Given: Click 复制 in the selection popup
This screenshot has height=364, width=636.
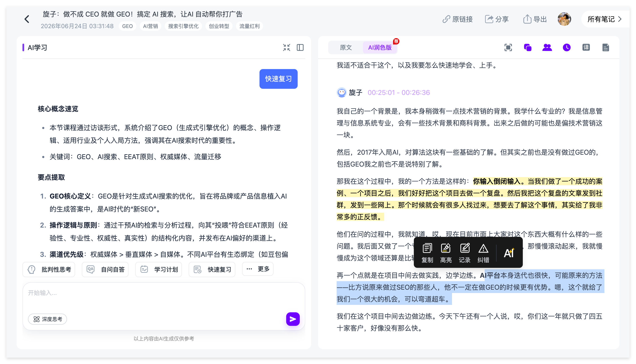Looking at the screenshot, I should 427,253.
